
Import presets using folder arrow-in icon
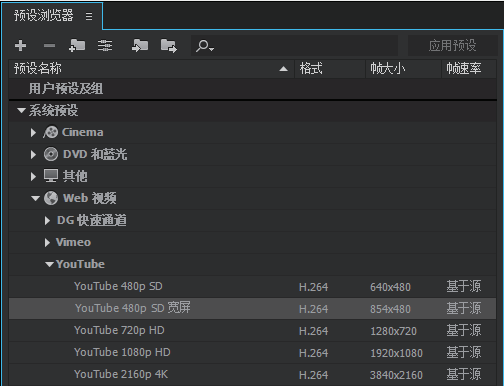point(140,45)
